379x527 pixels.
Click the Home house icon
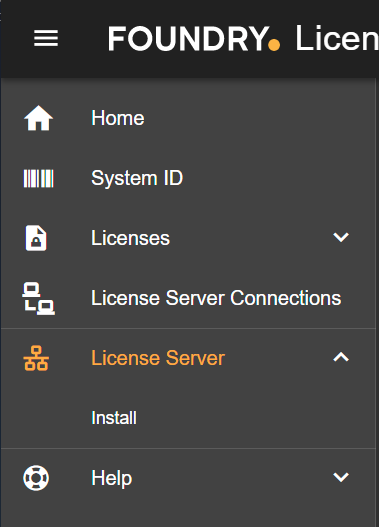tap(38, 118)
